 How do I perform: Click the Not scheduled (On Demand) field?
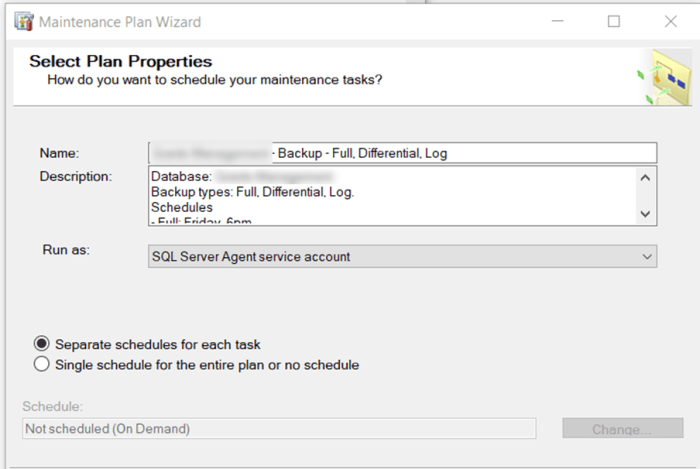point(279,428)
